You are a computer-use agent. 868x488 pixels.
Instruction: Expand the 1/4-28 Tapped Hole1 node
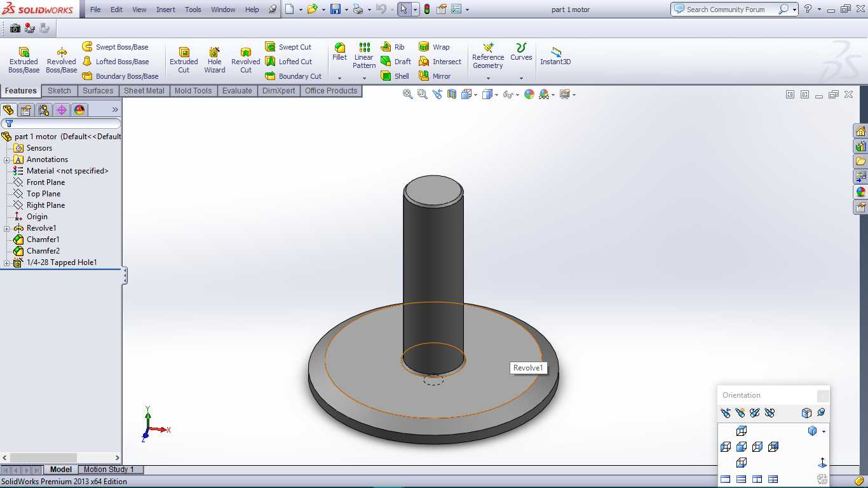tap(7, 262)
